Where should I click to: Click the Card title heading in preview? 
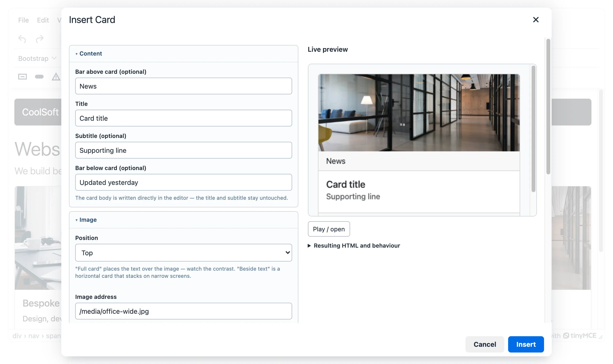tap(346, 184)
